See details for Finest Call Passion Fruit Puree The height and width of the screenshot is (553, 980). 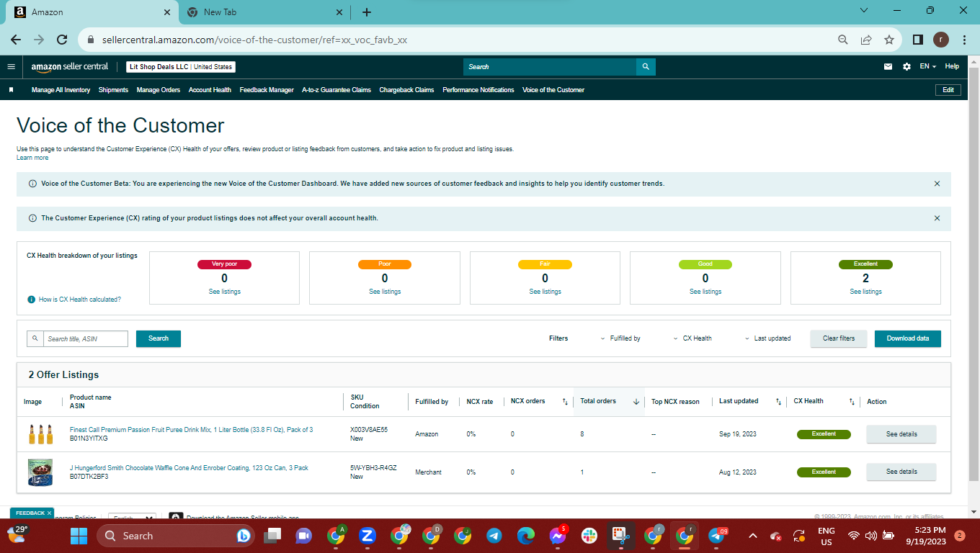[x=901, y=434]
